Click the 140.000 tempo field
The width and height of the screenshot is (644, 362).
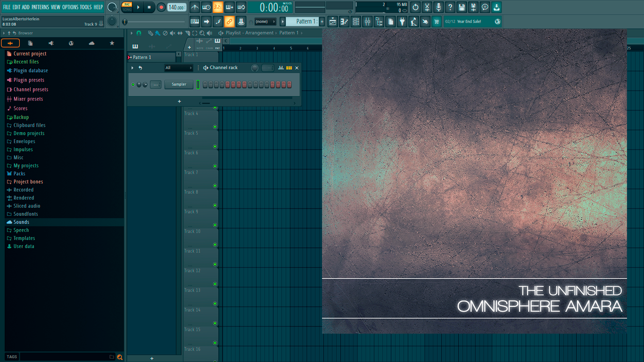pyautogui.click(x=177, y=7)
